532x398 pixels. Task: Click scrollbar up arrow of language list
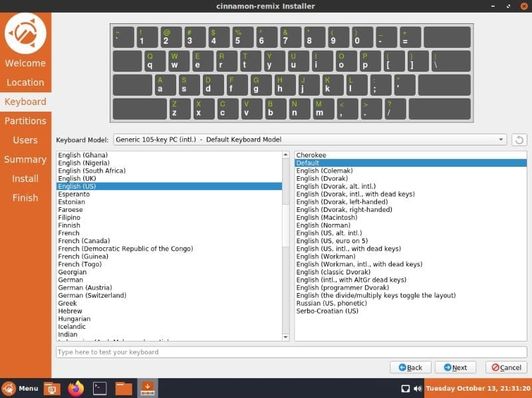[286, 155]
